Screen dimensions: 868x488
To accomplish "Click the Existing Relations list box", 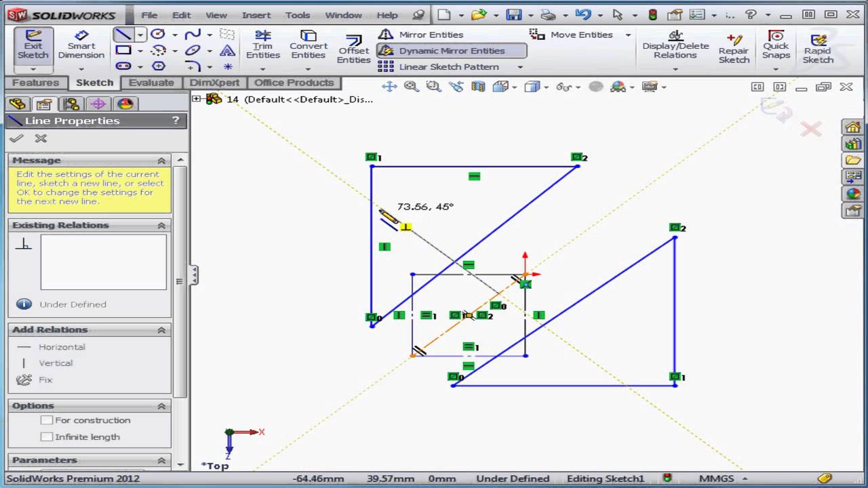I will [103, 262].
